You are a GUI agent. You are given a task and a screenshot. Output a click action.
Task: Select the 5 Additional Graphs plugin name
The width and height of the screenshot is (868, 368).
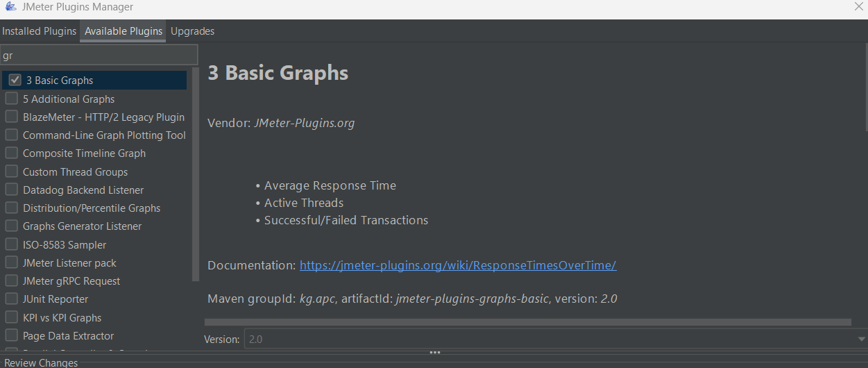(69, 99)
